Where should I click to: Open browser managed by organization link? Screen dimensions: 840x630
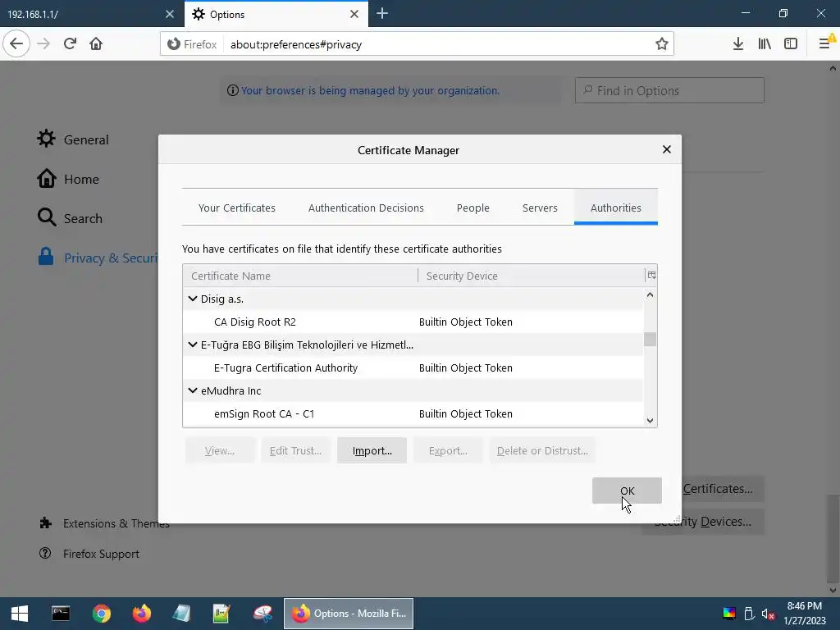(370, 90)
